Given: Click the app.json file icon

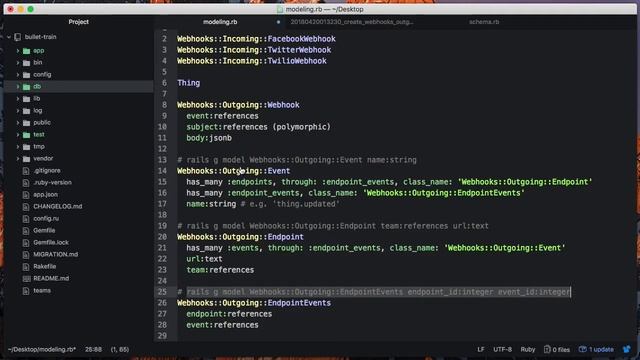Looking at the screenshot, I should tap(26, 195).
